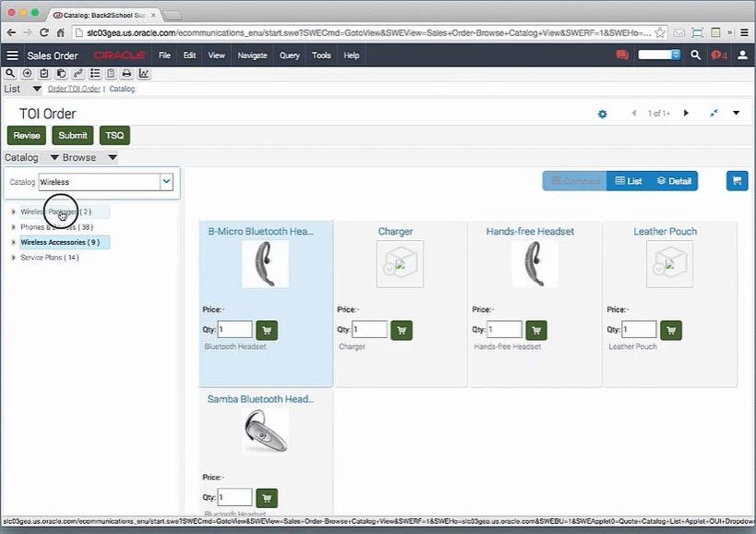Click the shopping cart icon top right
The height and width of the screenshot is (534, 756).
point(736,180)
